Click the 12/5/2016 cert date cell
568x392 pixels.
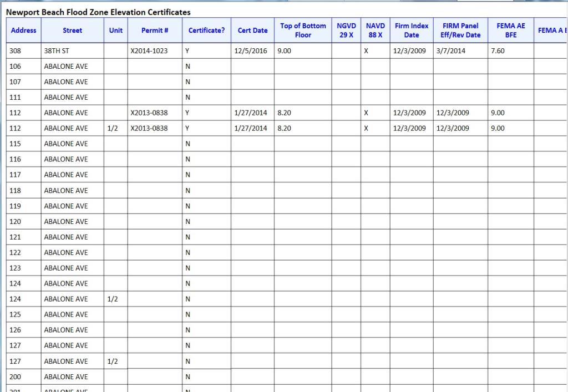click(251, 51)
